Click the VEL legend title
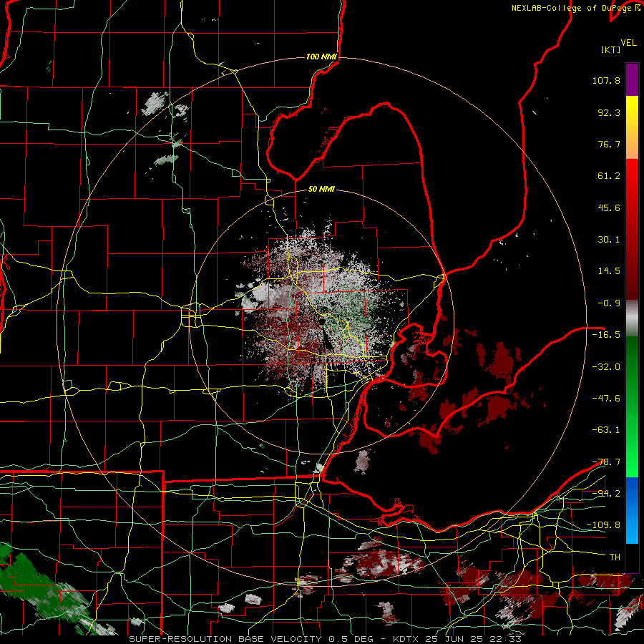Image resolution: width=644 pixels, height=644 pixels. tap(628, 43)
